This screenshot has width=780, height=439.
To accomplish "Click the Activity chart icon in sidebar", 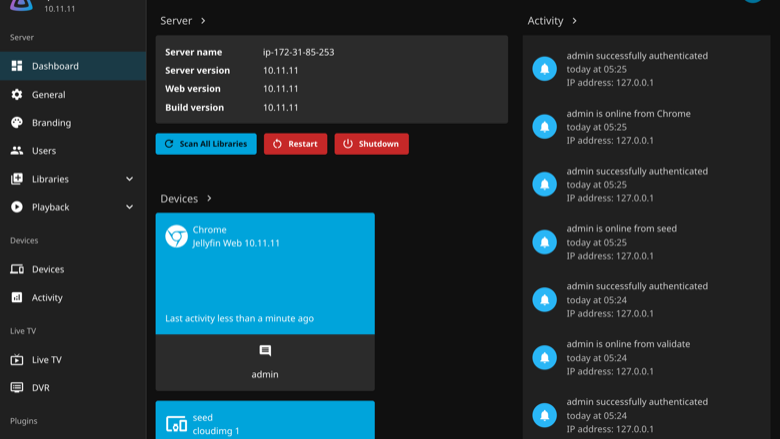I will tap(17, 297).
